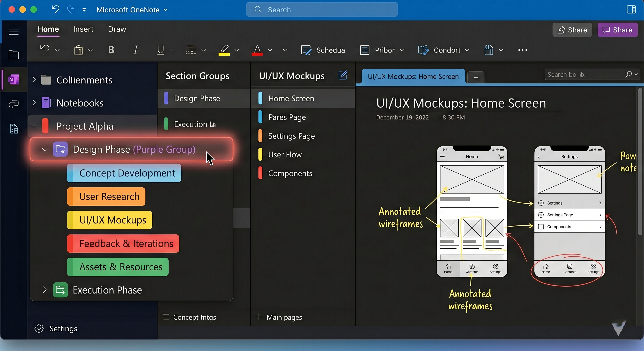Select the OneNote notebook icon in rail

[x=14, y=80]
